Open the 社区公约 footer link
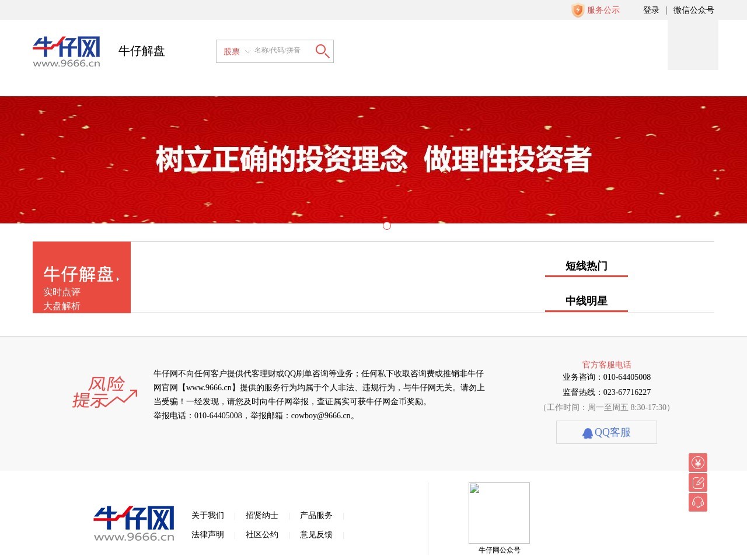747x560 pixels. tap(262, 535)
